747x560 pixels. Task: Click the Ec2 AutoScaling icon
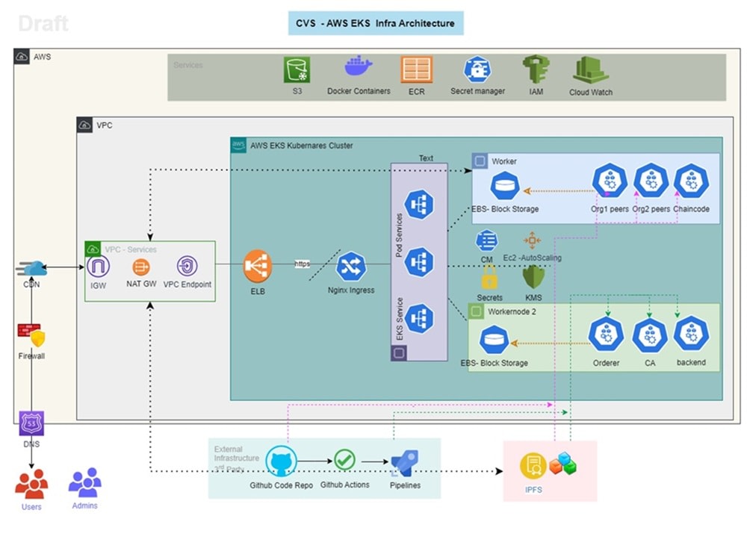point(530,239)
